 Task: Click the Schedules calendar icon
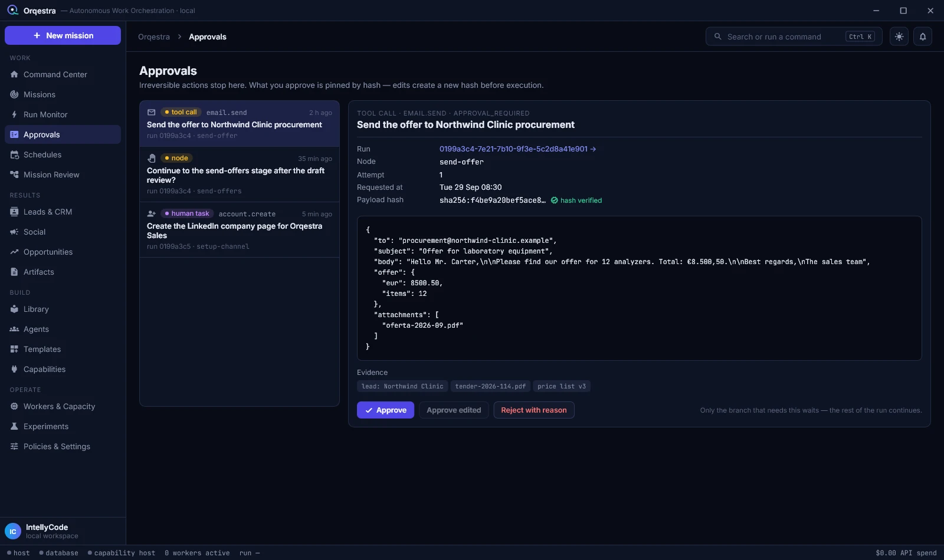(x=14, y=154)
